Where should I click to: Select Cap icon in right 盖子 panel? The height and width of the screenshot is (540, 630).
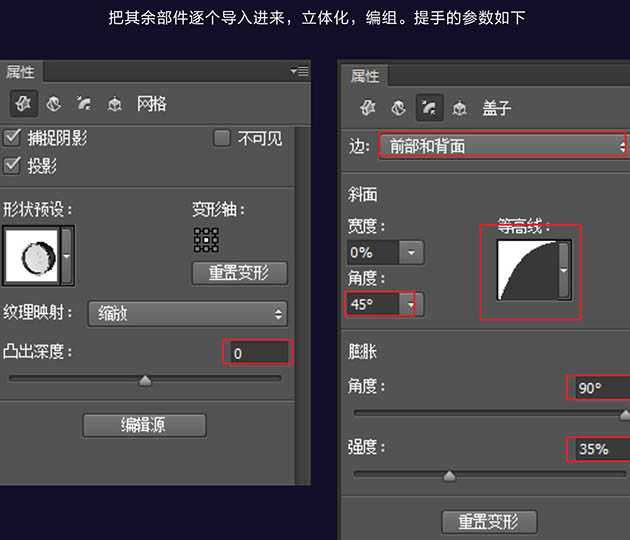click(429, 107)
